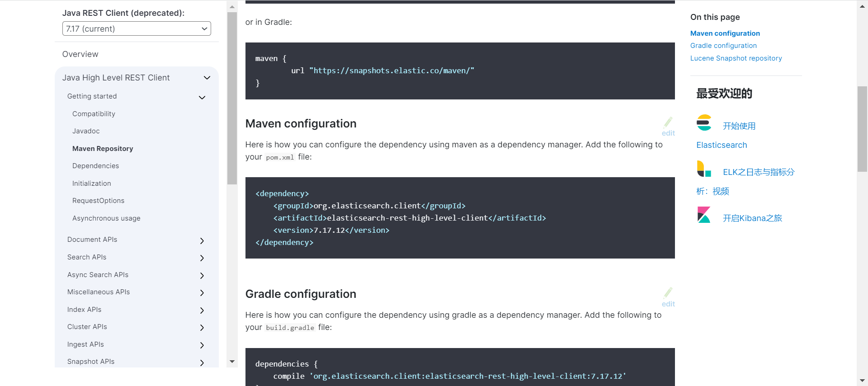Collapse Java High Level REST Client section
Viewport: 868px width, 386px height.
pos(207,78)
